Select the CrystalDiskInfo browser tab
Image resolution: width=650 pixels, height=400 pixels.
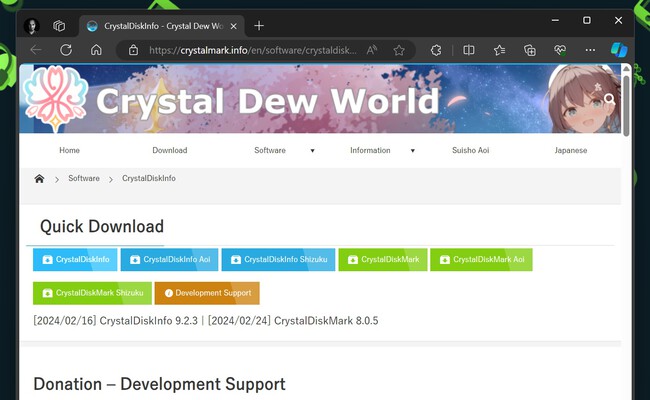point(162,26)
